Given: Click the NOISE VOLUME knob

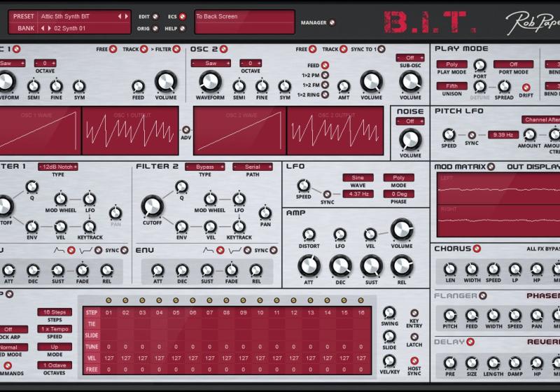Looking at the screenshot, I should tap(410, 139).
